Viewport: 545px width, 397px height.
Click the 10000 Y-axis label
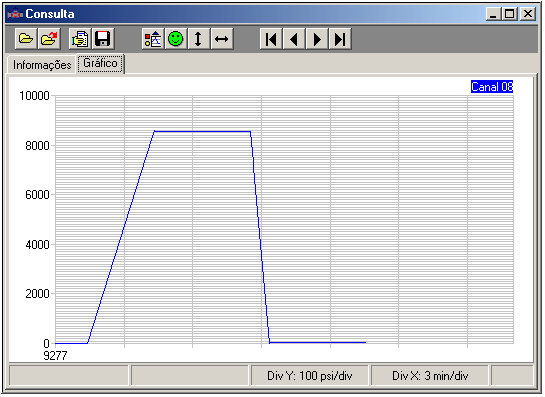coord(34,96)
